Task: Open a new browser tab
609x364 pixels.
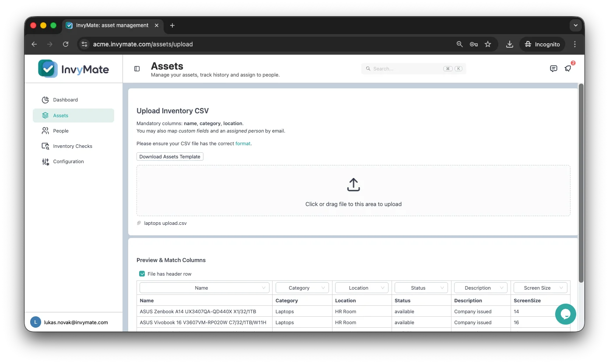Action: click(x=172, y=25)
